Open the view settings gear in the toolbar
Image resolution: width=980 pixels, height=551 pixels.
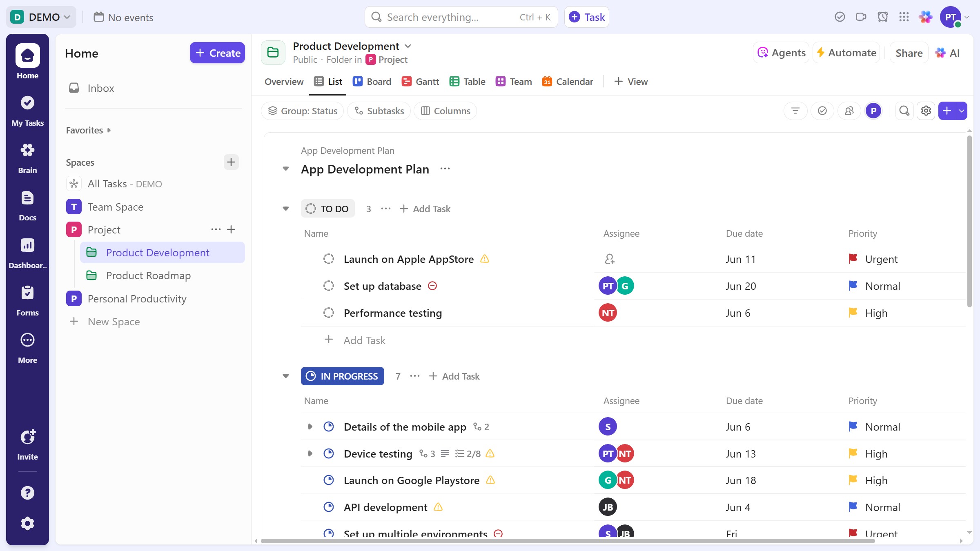(926, 111)
